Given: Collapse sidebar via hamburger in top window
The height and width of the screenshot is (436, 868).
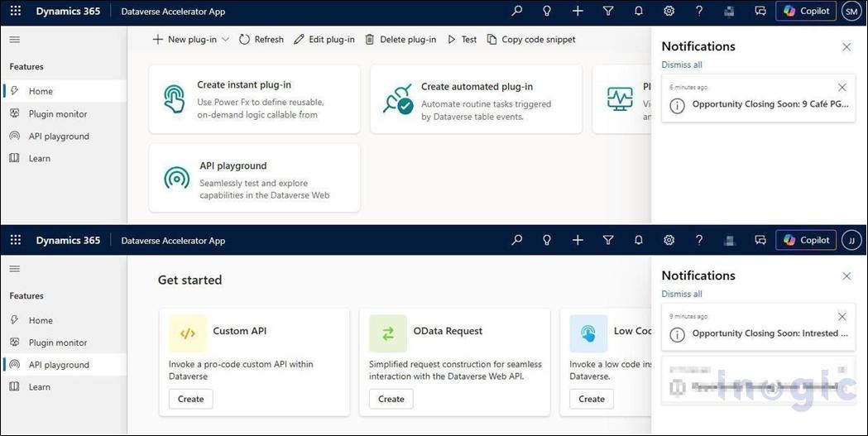Looking at the screenshot, I should 15,40.
